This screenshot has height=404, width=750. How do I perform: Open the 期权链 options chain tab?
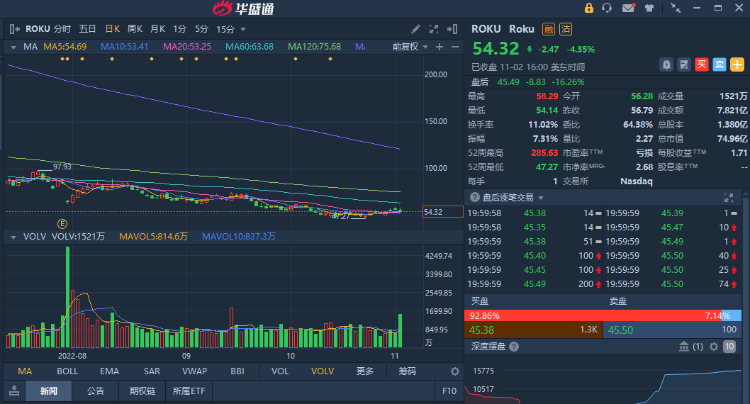pyautogui.click(x=142, y=391)
